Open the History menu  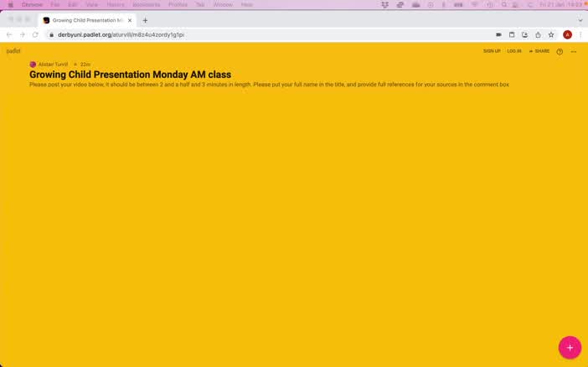116,4
